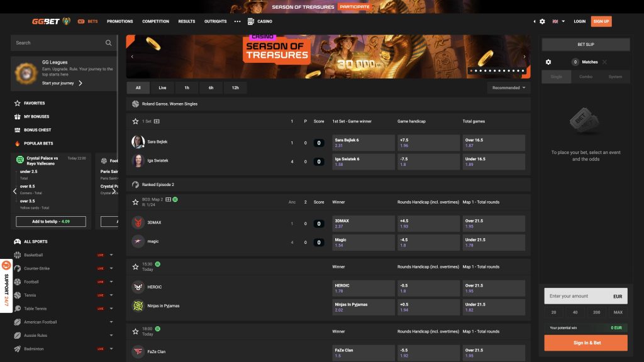The width and height of the screenshot is (644, 362).
Task: Expand the Football dropdown arrow
Action: click(111, 282)
